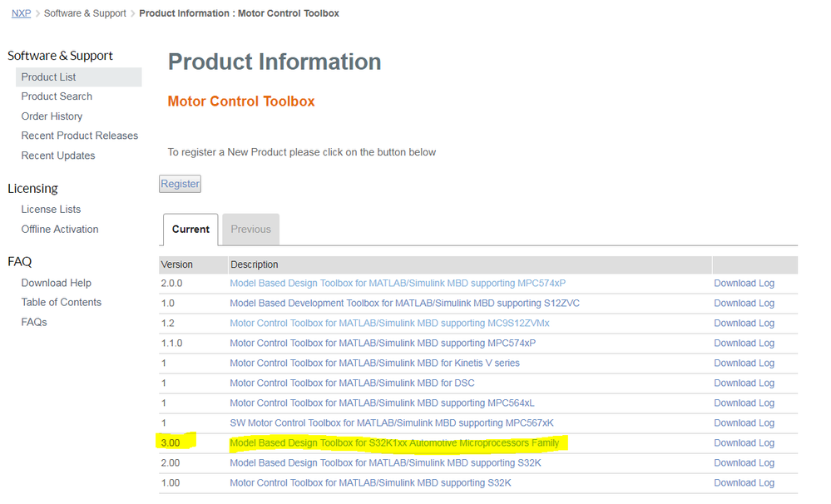Open S12ZVC Model Based Development Toolbox link
831x504 pixels.
click(x=404, y=303)
